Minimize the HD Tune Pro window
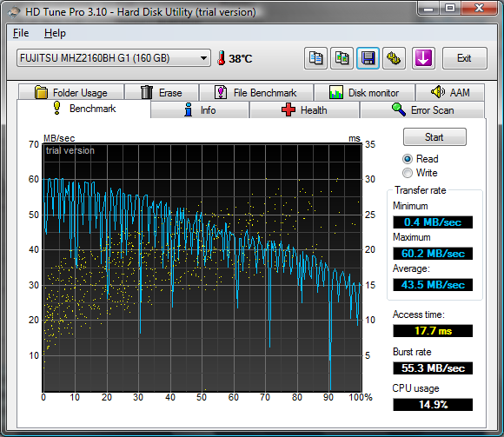 pos(428,8)
